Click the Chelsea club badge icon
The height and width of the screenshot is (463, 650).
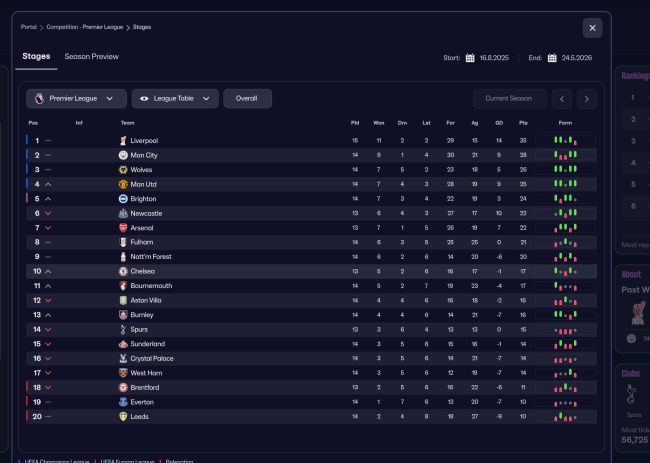click(123, 271)
